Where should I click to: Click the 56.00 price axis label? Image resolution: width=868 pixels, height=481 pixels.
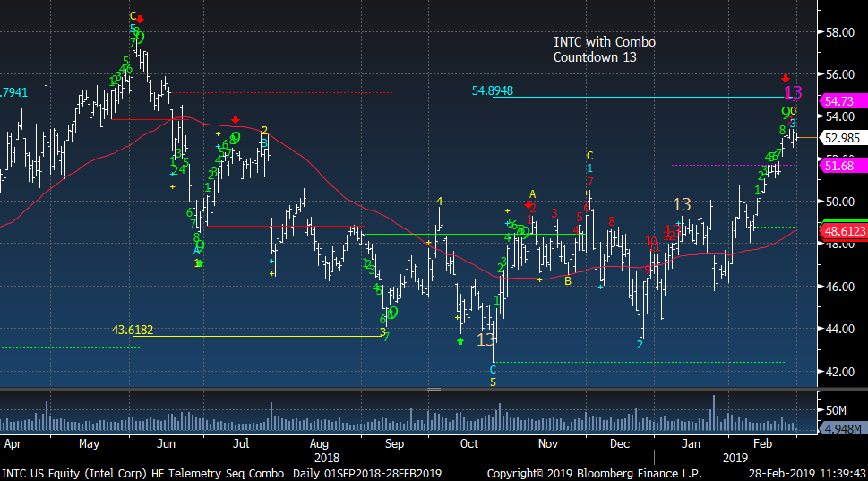[x=839, y=74]
